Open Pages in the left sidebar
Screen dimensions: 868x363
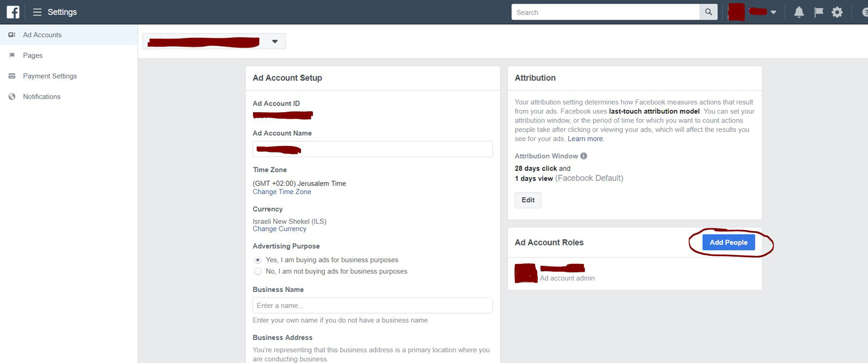33,55
